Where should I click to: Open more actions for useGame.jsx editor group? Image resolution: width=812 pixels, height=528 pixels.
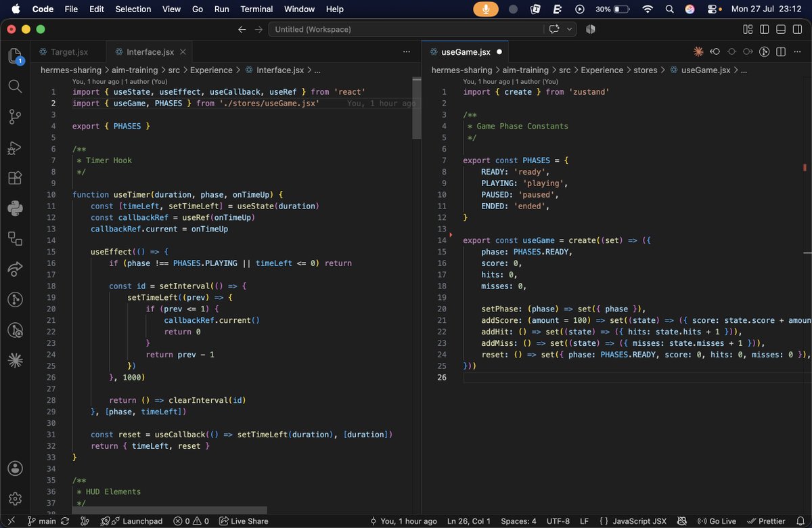(x=796, y=51)
